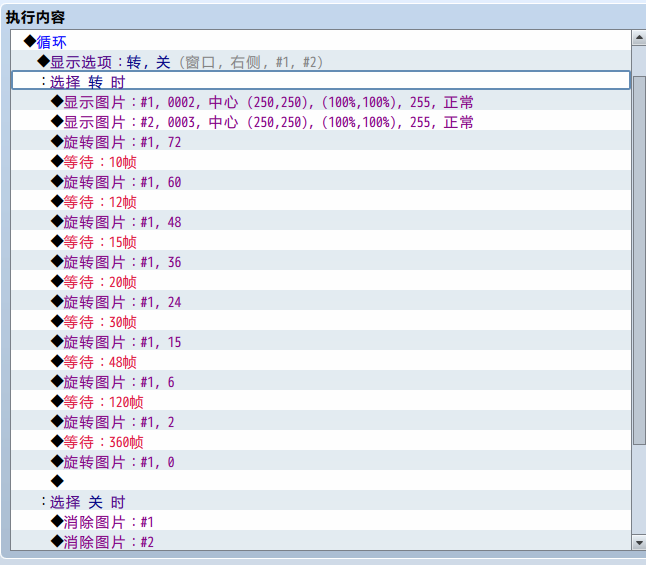Click the empty diamond command slot
646x565 pixels.
click(x=321, y=481)
